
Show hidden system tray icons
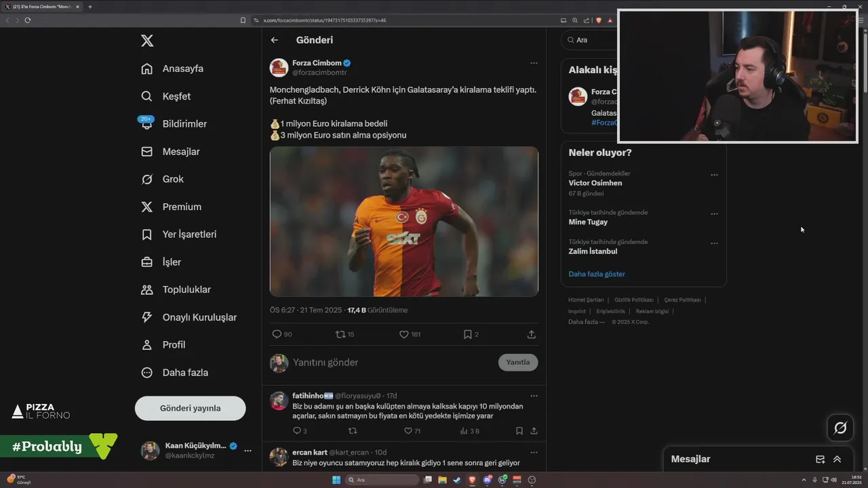pyautogui.click(x=804, y=480)
